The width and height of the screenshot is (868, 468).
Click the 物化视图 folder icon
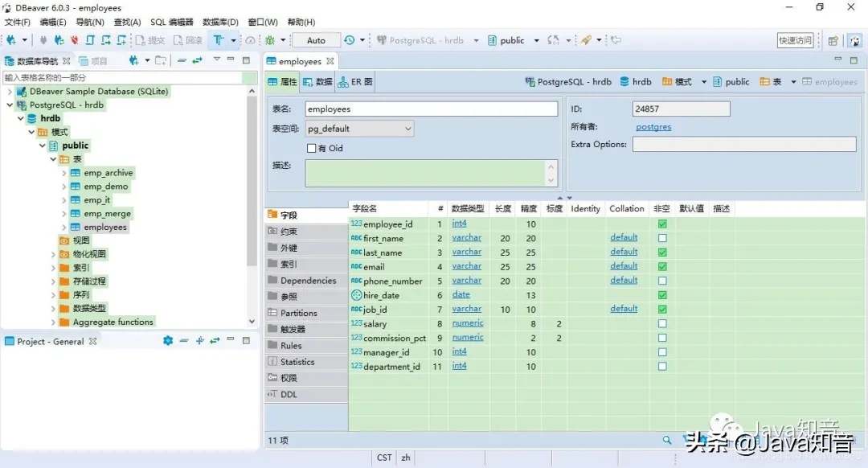coord(64,254)
